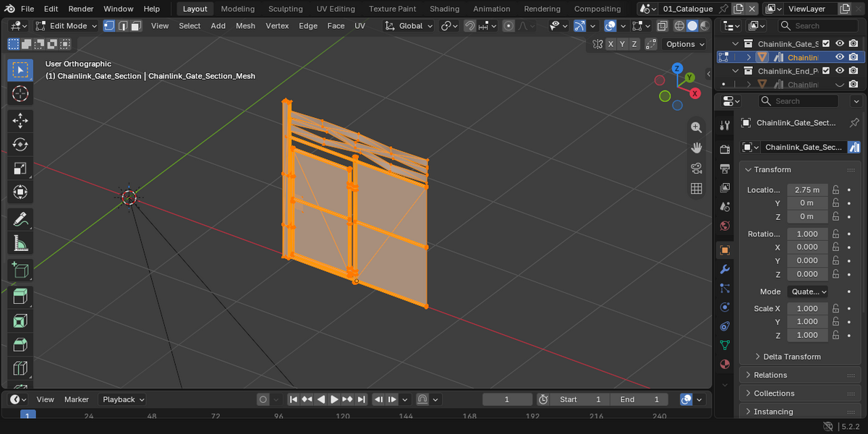Open the Scene properties tab
This screenshot has width=868, height=434.
click(725, 207)
